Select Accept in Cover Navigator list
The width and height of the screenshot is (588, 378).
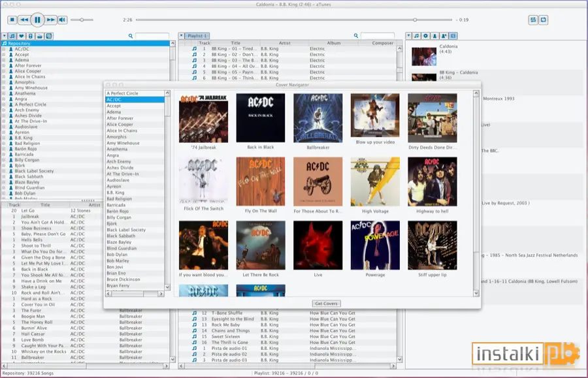135,106
